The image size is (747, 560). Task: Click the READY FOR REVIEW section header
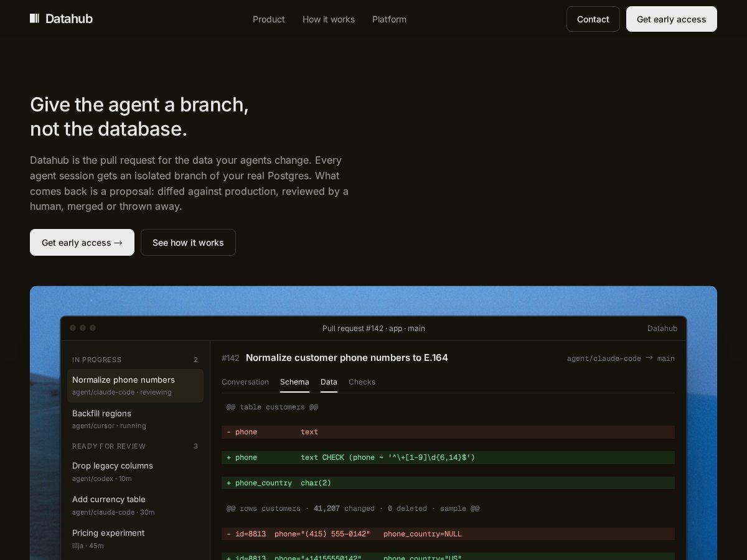[109, 446]
